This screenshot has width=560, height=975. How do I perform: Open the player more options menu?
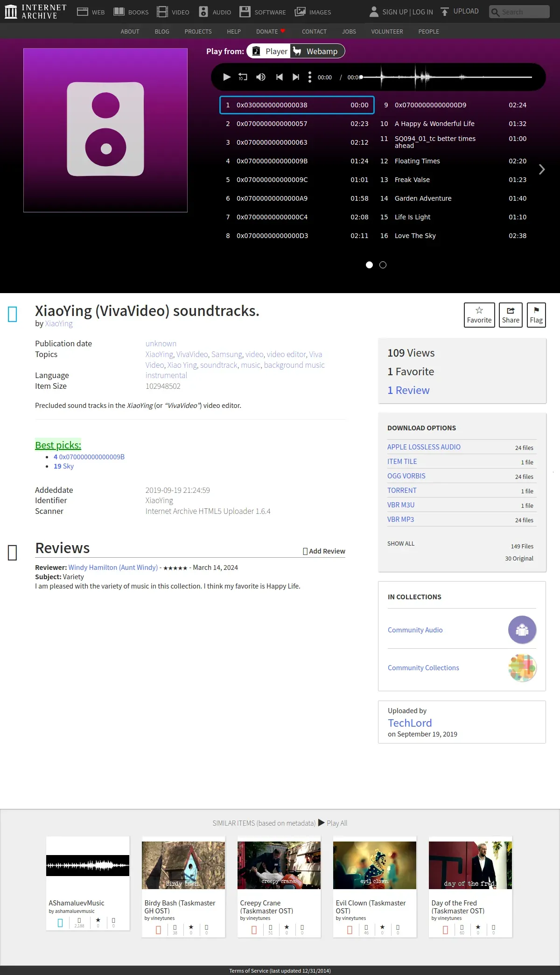click(310, 77)
